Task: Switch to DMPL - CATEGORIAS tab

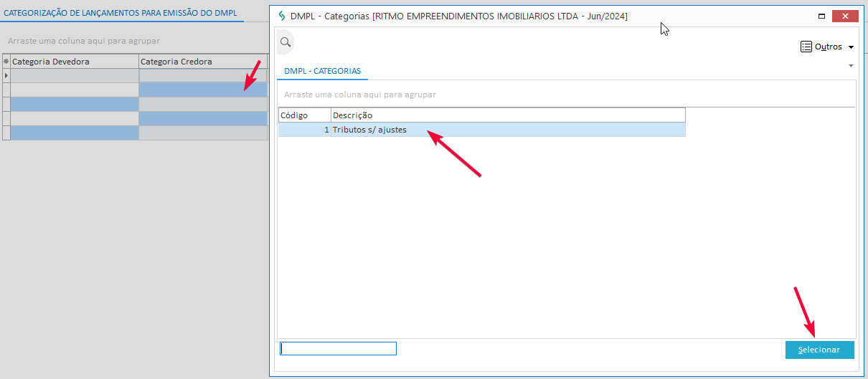Action: [322, 71]
